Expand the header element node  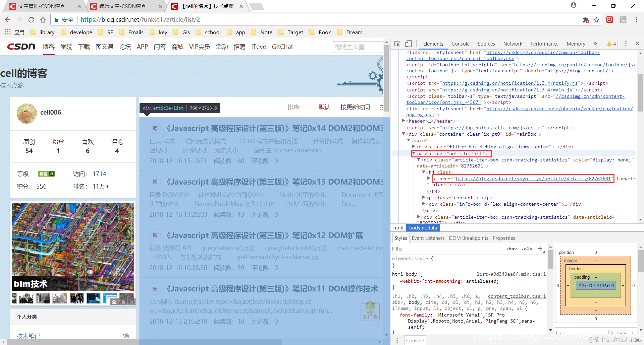[404, 121]
